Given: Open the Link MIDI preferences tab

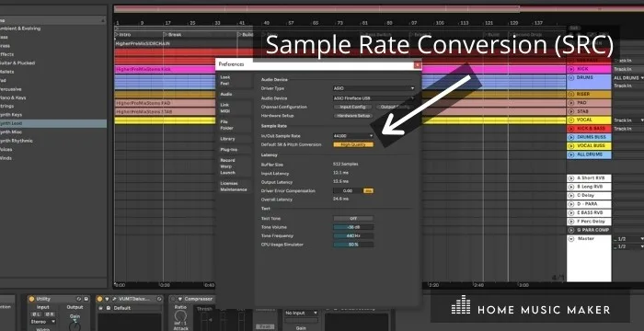Looking at the screenshot, I should pos(234,108).
